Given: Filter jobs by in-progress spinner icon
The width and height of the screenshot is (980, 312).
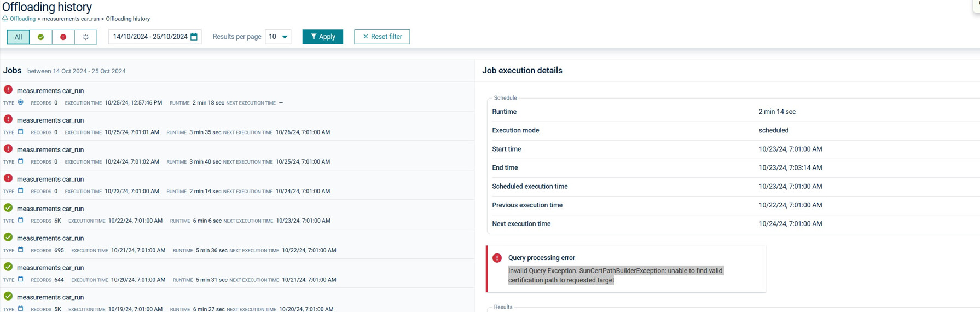Looking at the screenshot, I should click(x=85, y=37).
